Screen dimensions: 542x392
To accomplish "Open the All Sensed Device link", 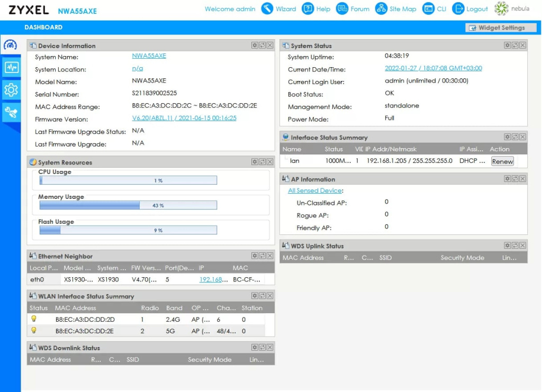I will point(314,190).
